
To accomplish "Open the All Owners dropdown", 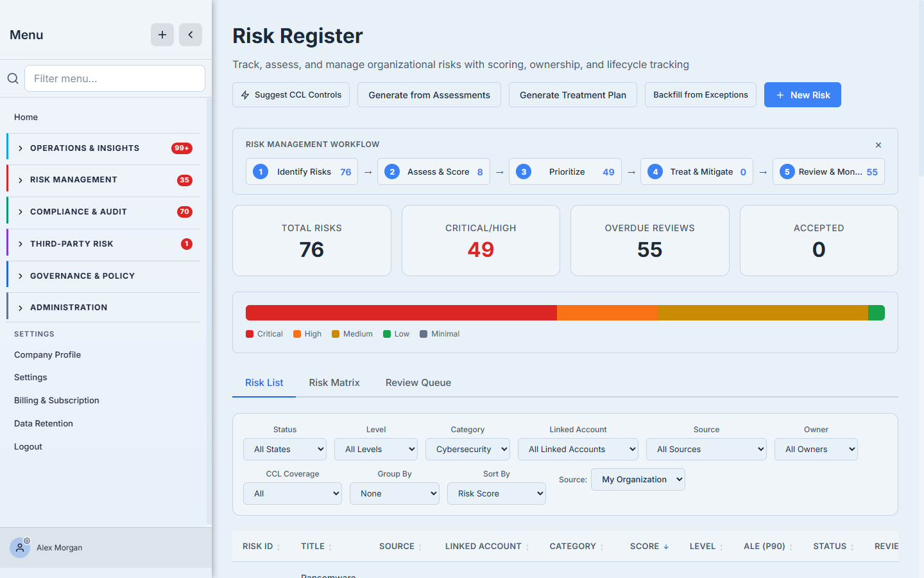I will [x=816, y=450].
